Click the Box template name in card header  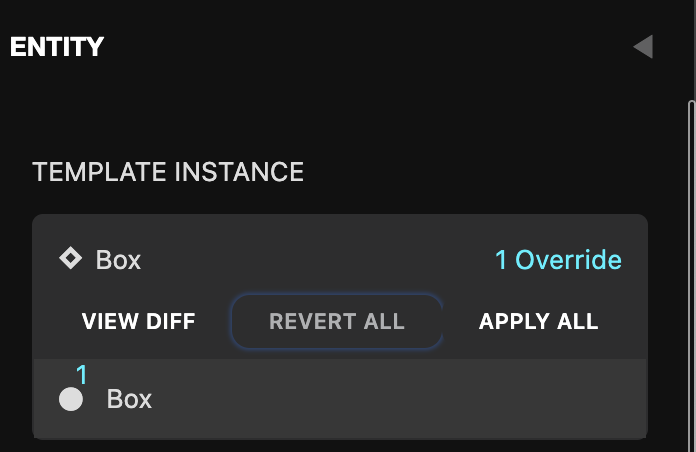[x=118, y=261]
